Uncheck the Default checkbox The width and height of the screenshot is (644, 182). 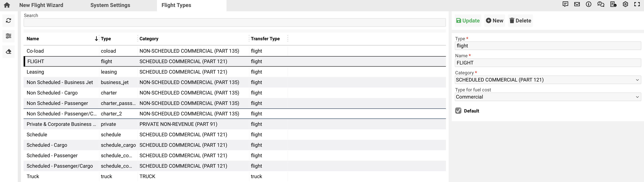coord(458,111)
